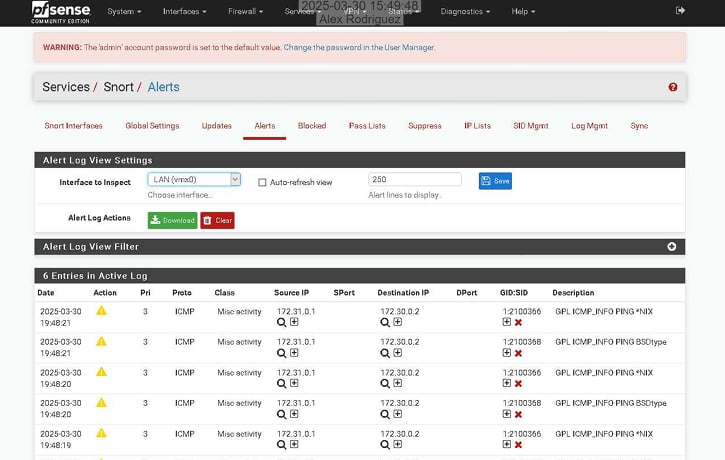Expand the Alert Log View Filter plus icon
725x460 pixels.
click(672, 247)
